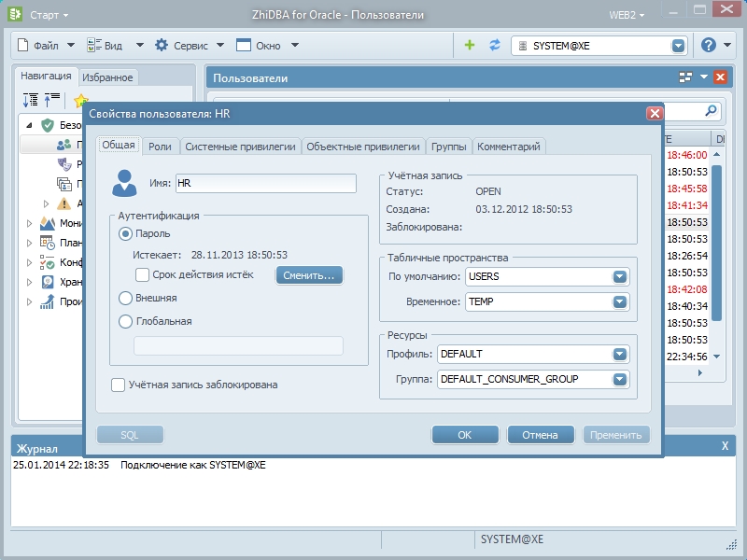Click the favorites star icon
Image resolution: width=747 pixels, height=560 pixels.
[x=80, y=100]
